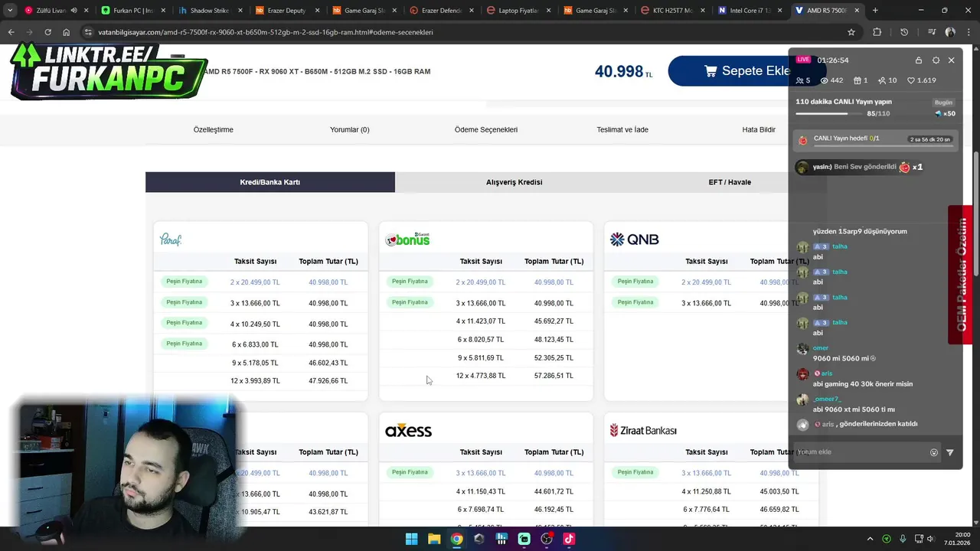Click the Bugün label in live panel
The image size is (980, 551).
[x=944, y=103]
